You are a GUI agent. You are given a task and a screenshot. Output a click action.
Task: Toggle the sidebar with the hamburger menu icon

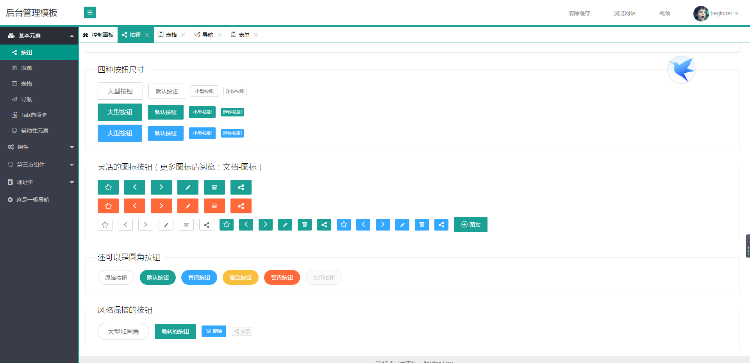[x=89, y=13]
